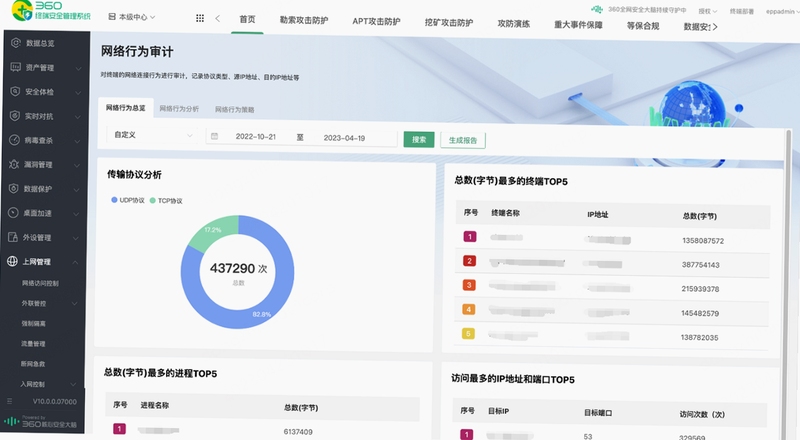Expand the 入网控制 submenu chevron
Viewport: 800px width, 440px height.
coord(73,384)
